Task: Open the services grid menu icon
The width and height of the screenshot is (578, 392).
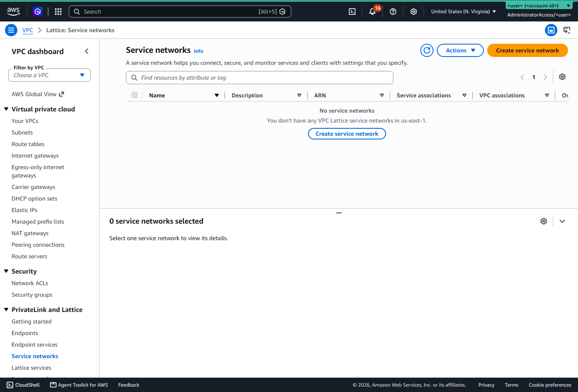Action: coord(58,12)
